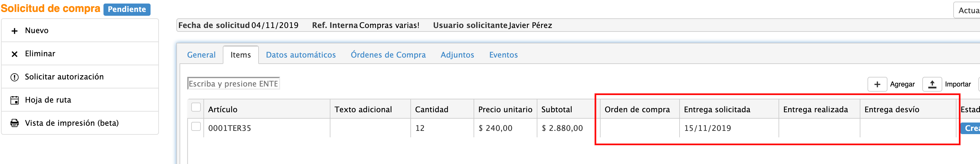Screen dimensions: 980x164
Task: Click the upload icon button for Importar
Action: tap(932, 84)
